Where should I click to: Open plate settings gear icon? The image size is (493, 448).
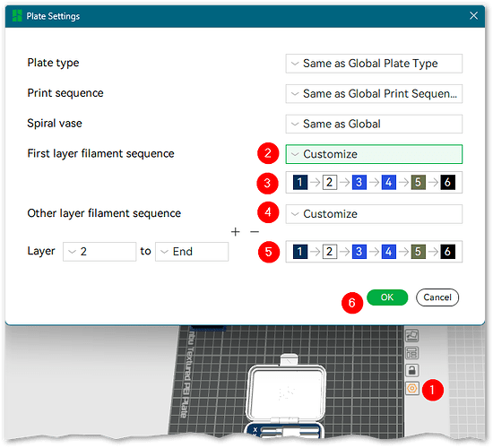(x=412, y=389)
